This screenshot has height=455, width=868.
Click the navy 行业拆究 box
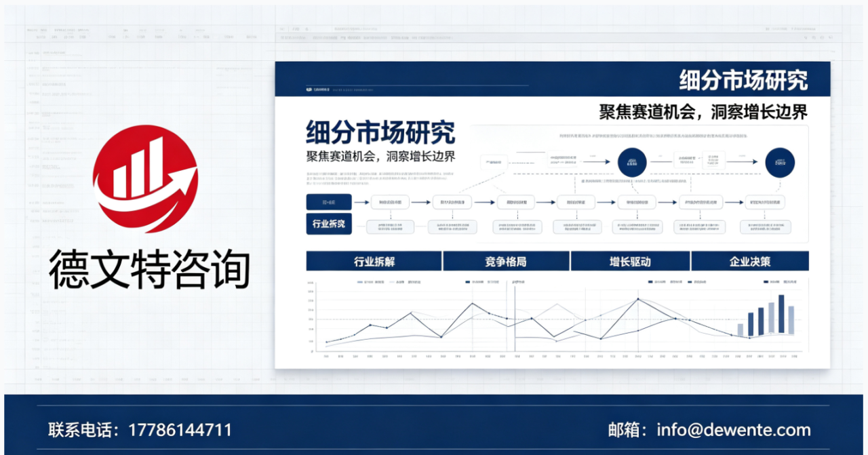coord(329,224)
